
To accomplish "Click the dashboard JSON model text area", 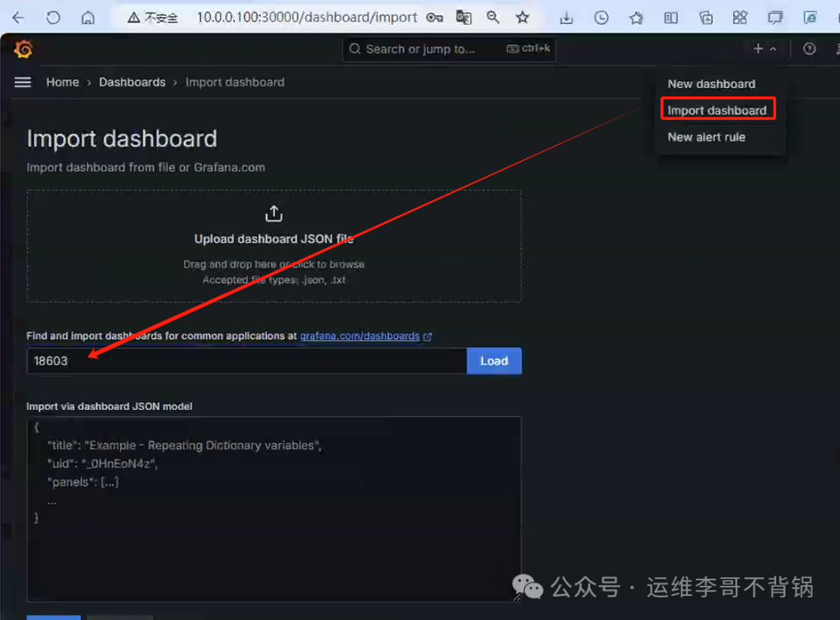I will [274, 509].
